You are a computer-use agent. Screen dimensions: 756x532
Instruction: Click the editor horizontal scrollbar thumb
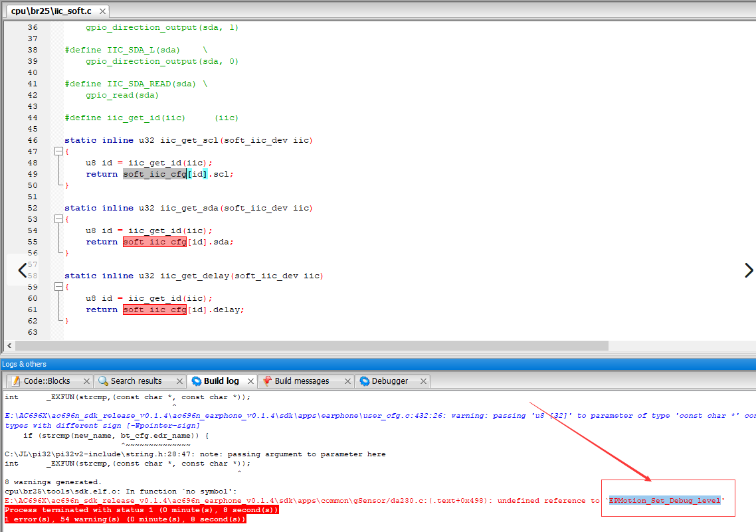pyautogui.click(x=312, y=346)
